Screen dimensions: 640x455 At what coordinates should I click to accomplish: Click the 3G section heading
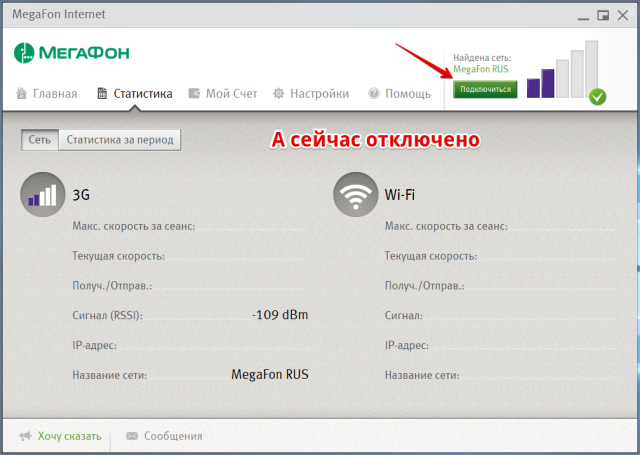pos(81,195)
